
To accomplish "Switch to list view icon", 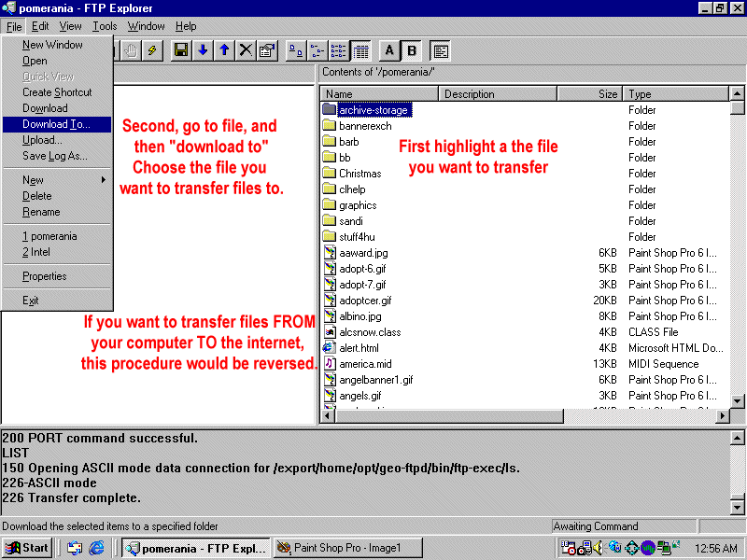I will [338, 50].
